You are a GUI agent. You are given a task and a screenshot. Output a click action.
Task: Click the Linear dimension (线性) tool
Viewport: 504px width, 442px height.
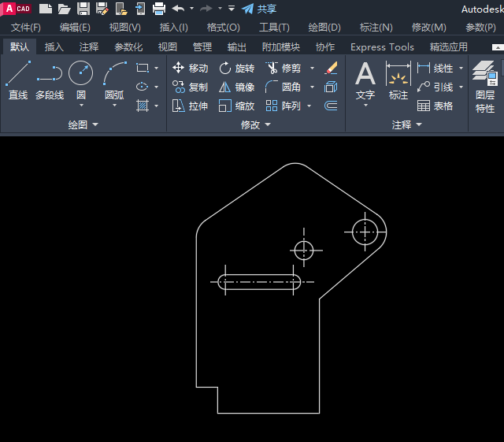435,69
